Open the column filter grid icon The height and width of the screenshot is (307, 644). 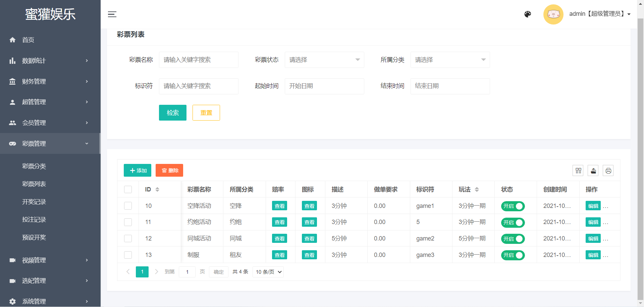(x=578, y=171)
